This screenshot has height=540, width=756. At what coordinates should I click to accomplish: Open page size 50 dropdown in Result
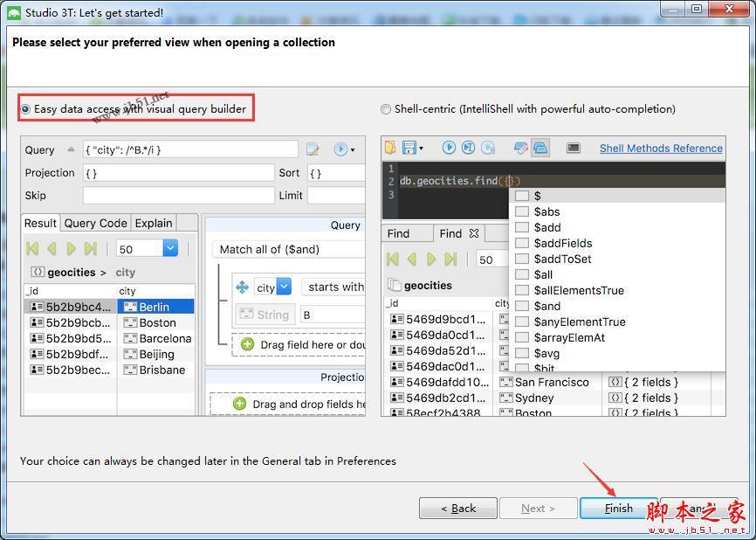coord(170,248)
